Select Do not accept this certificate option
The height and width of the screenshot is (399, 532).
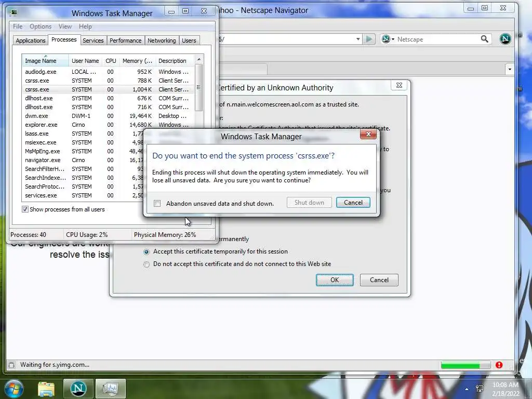146,264
